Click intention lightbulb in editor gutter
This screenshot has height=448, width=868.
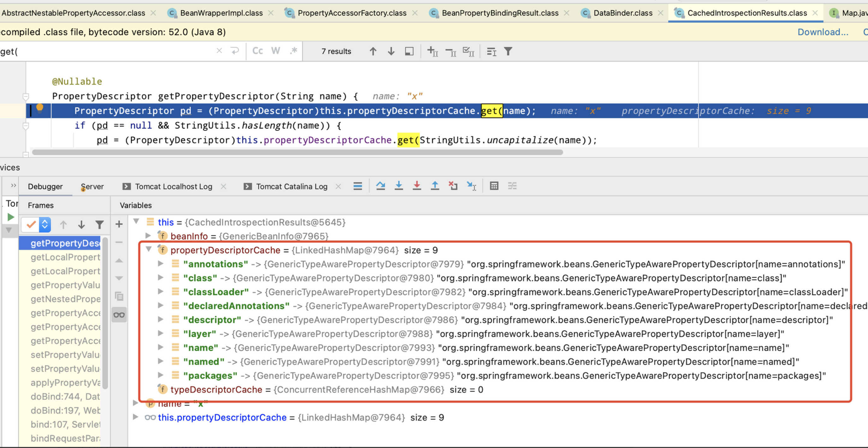pos(39,108)
